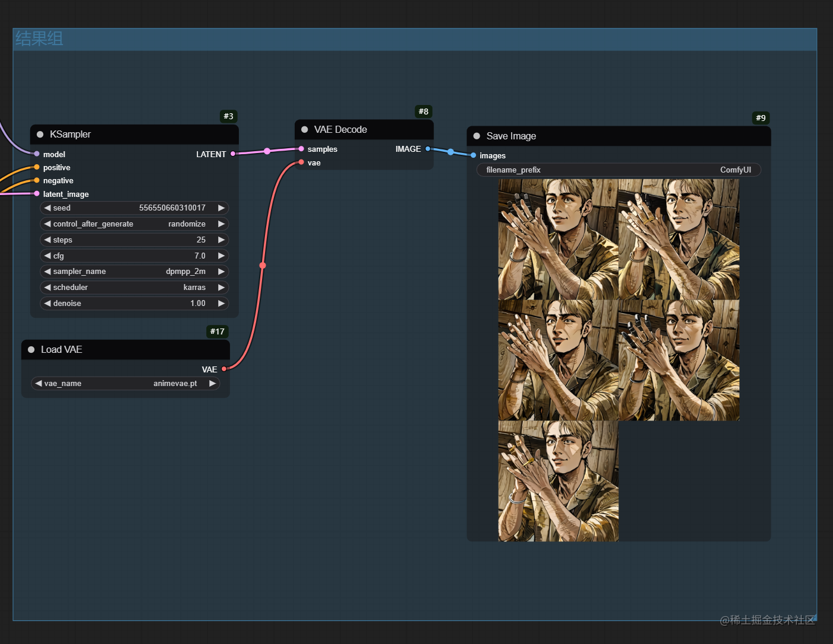Decrease the cfg value
The image size is (833, 644).
coord(47,256)
